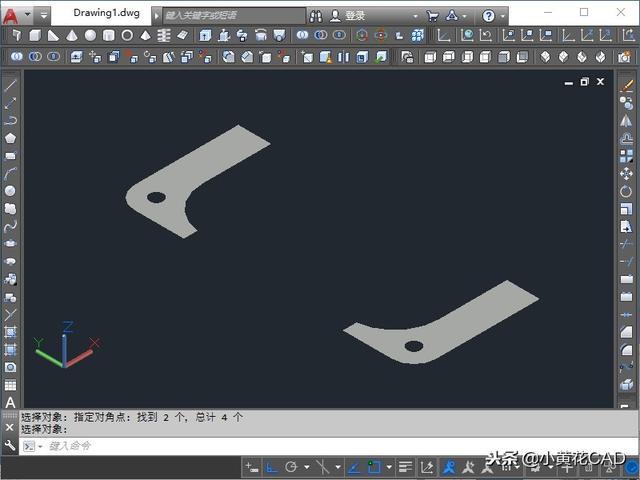This screenshot has height=480, width=640.
Task: Toggle object snap in status bar
Action: [373, 467]
